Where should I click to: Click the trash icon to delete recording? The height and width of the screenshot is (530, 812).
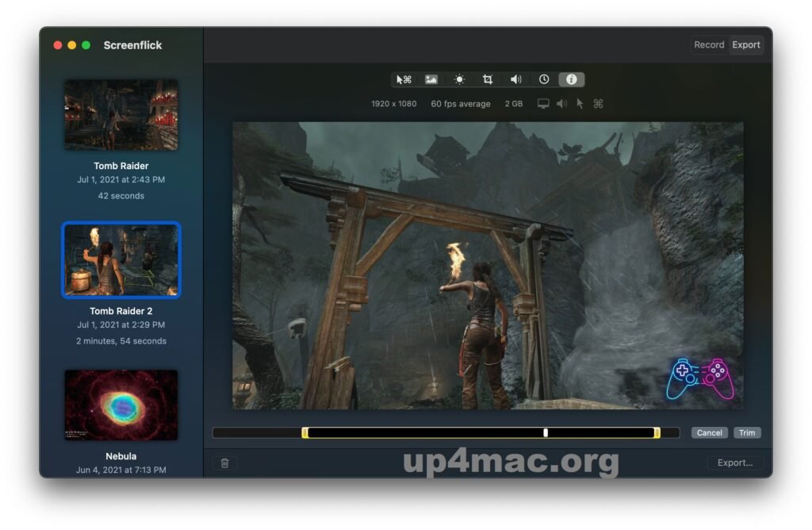point(224,463)
